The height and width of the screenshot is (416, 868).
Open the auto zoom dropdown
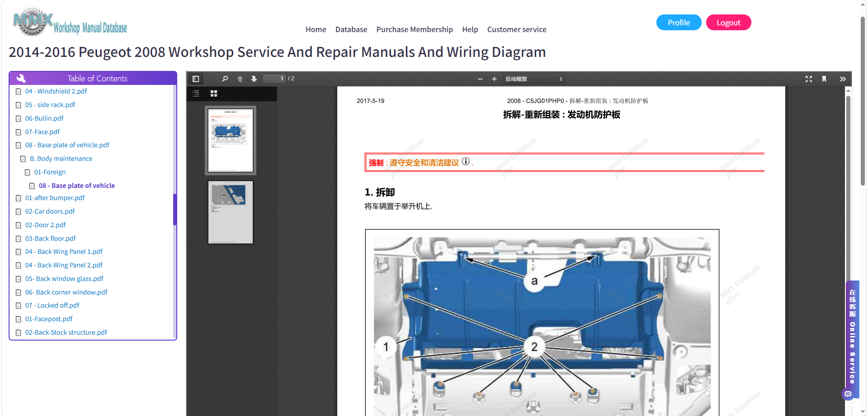click(x=534, y=79)
